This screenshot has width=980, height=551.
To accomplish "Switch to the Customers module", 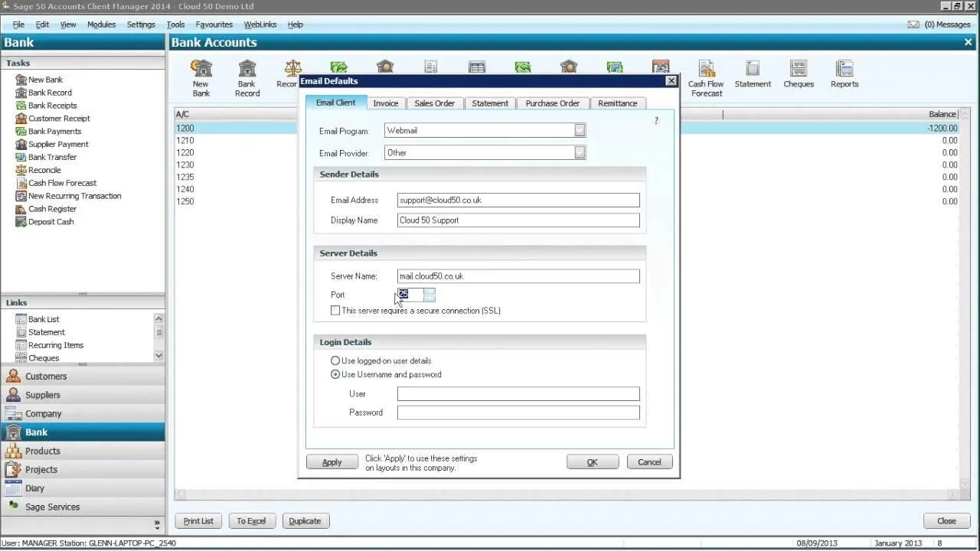I will pos(83,377).
